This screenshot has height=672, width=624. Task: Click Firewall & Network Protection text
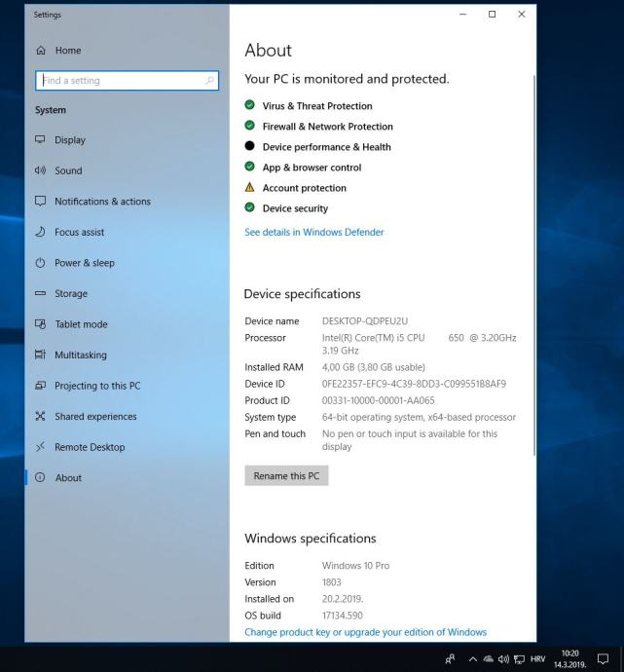point(328,127)
